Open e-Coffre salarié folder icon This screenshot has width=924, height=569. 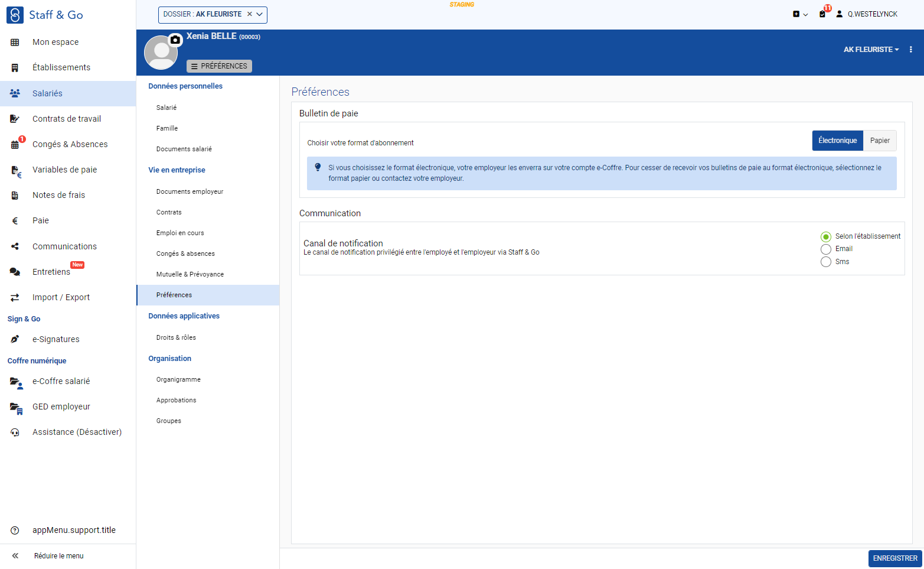tap(16, 382)
